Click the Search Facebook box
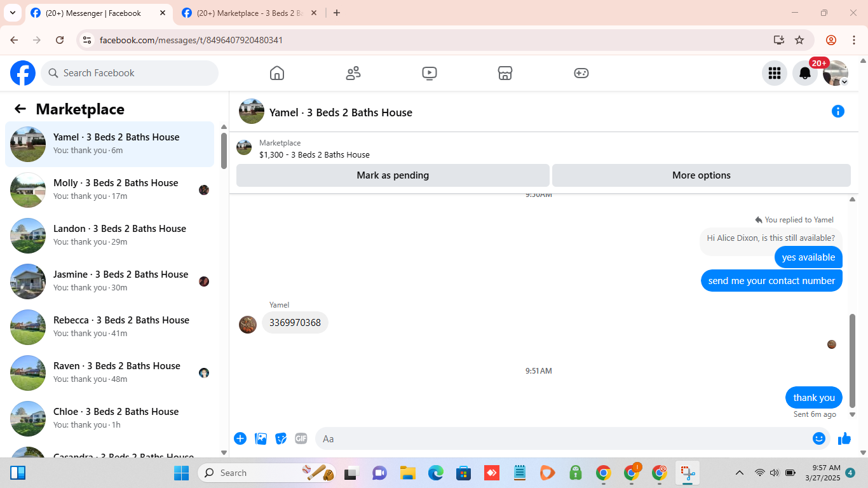 (x=130, y=73)
